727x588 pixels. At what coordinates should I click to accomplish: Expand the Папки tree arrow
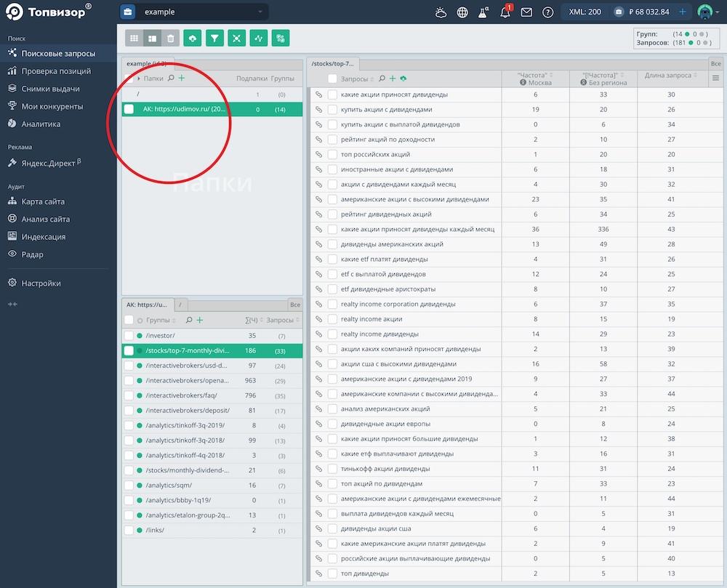pos(139,78)
